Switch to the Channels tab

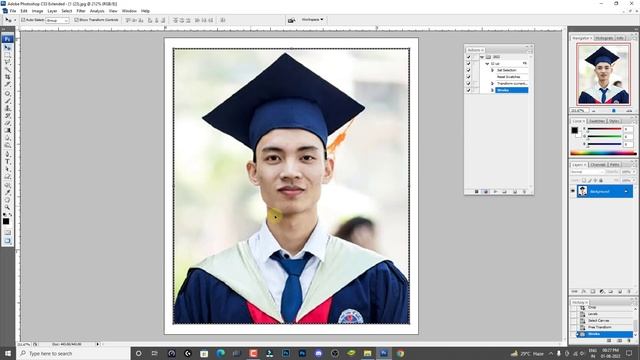(x=598, y=164)
